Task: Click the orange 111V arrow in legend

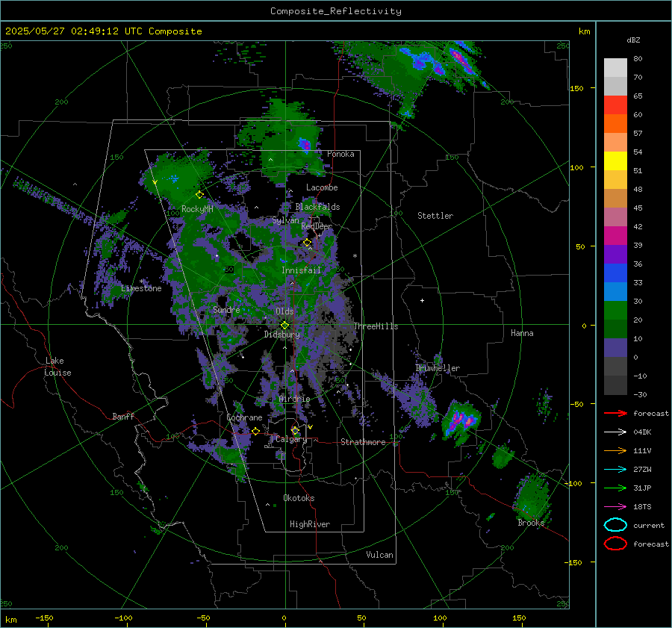Action: pyautogui.click(x=615, y=450)
